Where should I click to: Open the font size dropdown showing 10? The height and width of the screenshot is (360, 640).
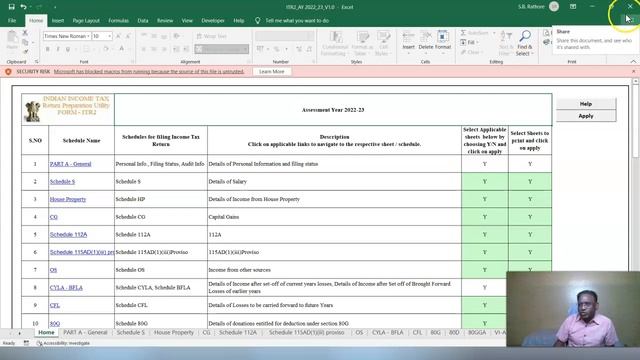click(109, 36)
